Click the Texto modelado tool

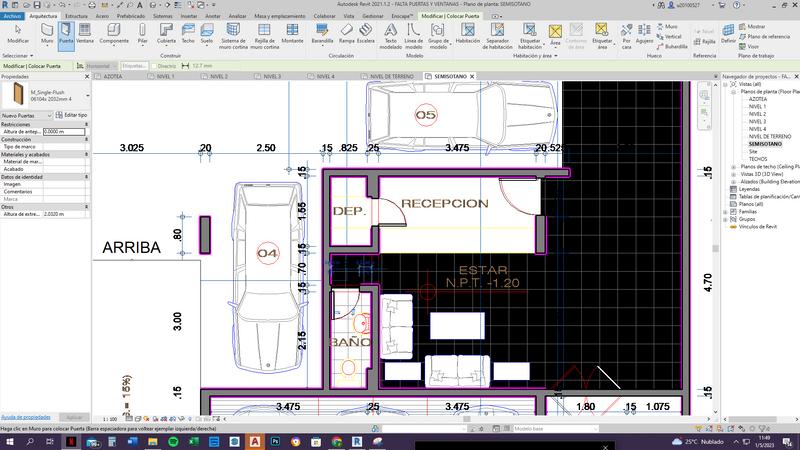(390, 36)
